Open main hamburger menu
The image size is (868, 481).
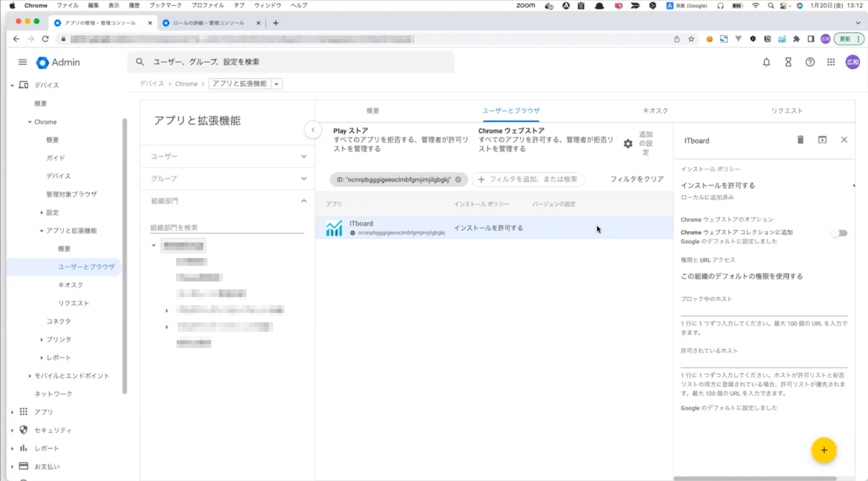pos(23,62)
